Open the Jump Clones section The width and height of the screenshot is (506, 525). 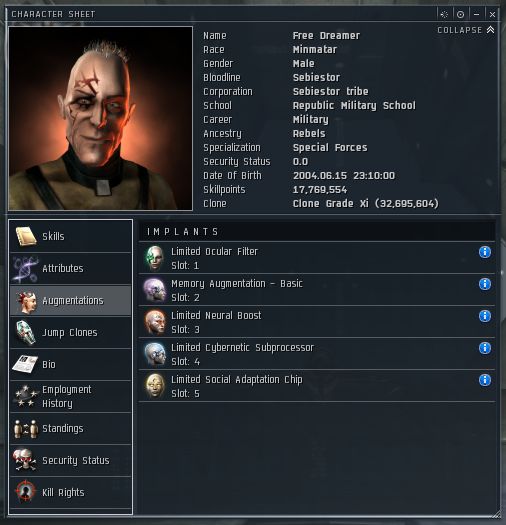(71, 332)
